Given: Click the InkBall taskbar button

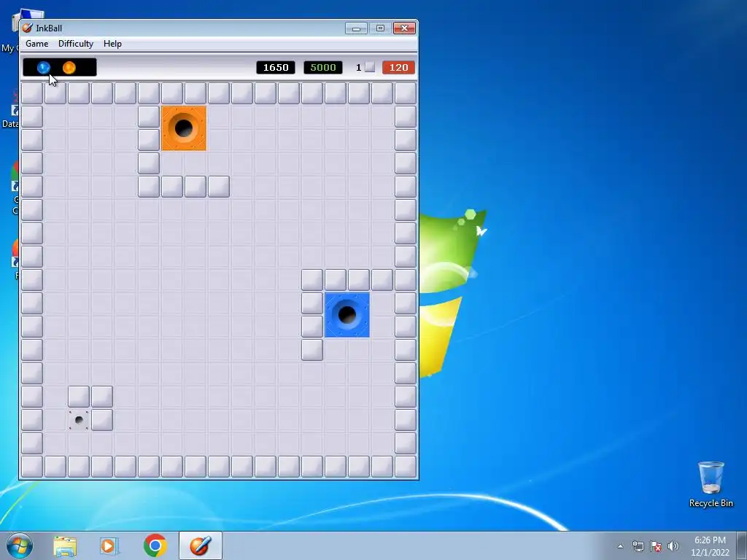Looking at the screenshot, I should [x=201, y=545].
